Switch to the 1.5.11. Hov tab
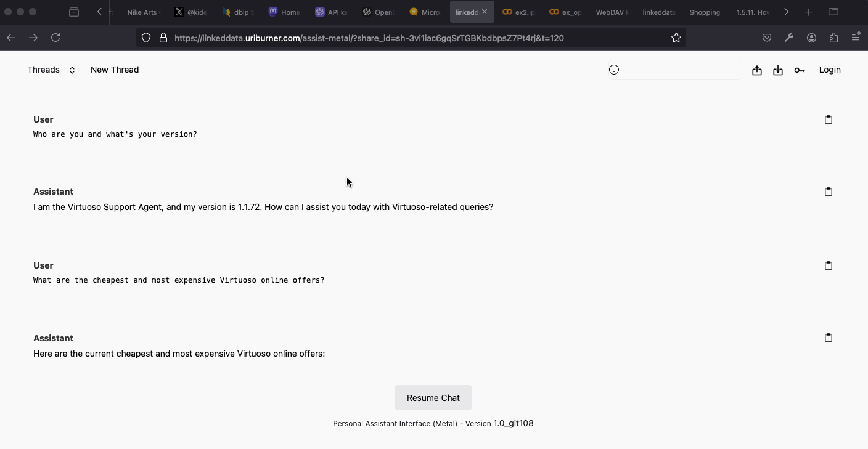Screen dimensions: 868x449 [753, 12]
